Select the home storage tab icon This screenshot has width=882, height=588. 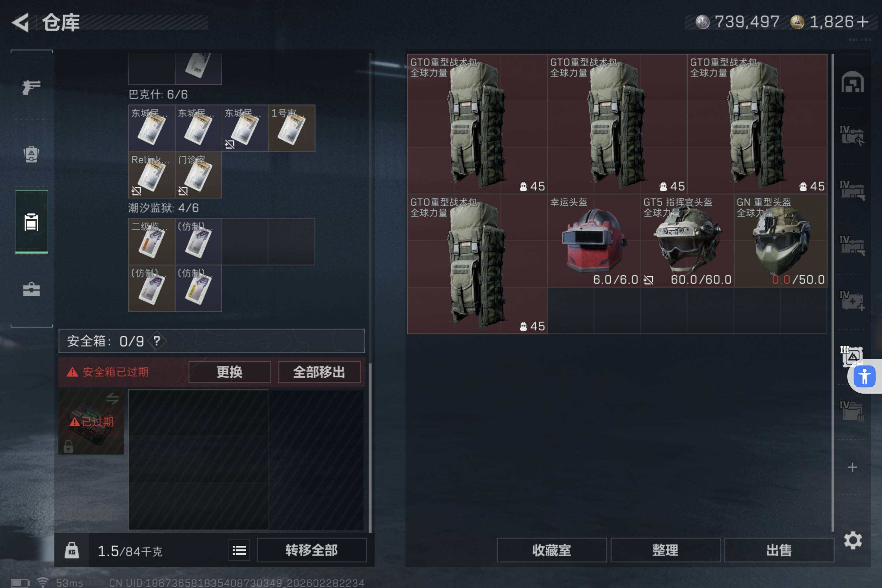click(x=852, y=82)
